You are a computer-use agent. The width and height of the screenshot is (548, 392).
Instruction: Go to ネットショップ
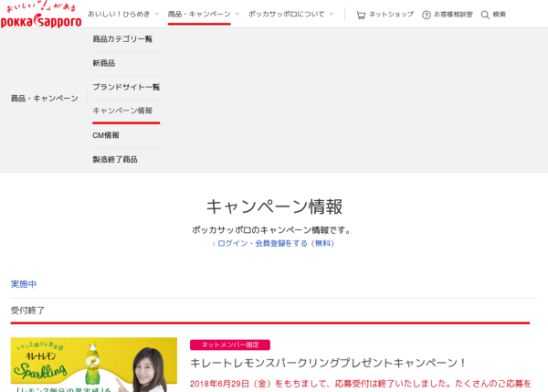point(392,15)
